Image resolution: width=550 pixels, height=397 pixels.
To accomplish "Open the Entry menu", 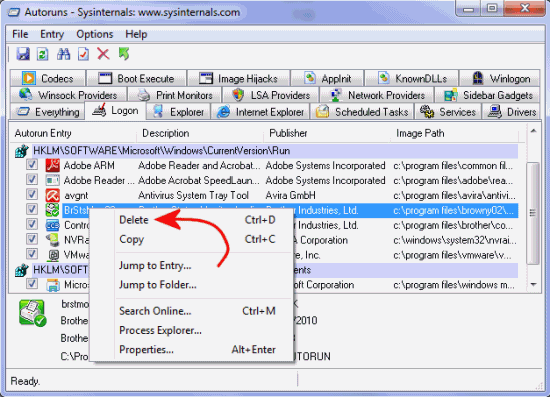I will point(52,34).
